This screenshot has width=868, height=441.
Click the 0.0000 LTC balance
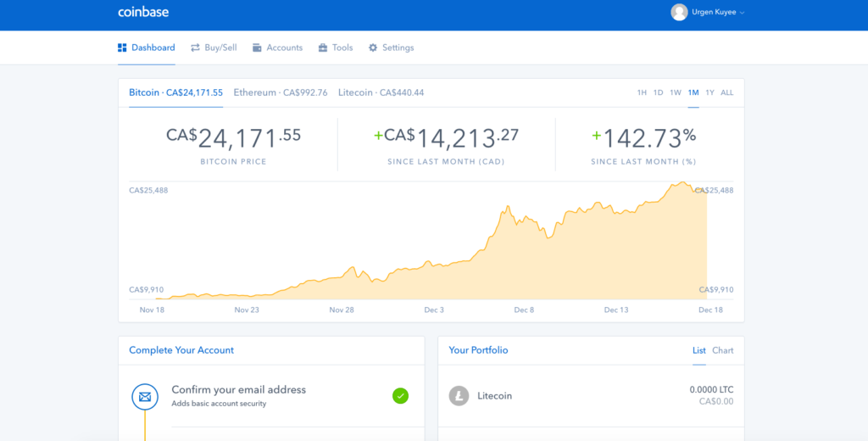(711, 389)
